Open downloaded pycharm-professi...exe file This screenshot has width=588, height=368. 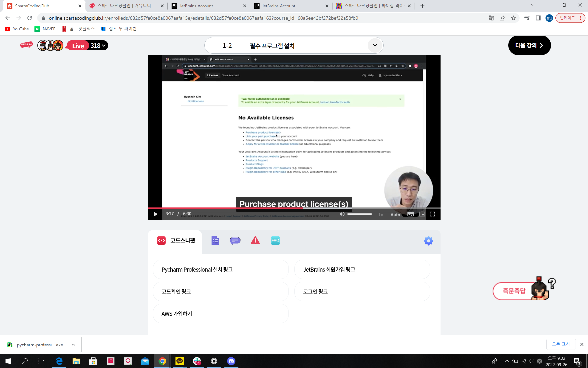(35, 345)
